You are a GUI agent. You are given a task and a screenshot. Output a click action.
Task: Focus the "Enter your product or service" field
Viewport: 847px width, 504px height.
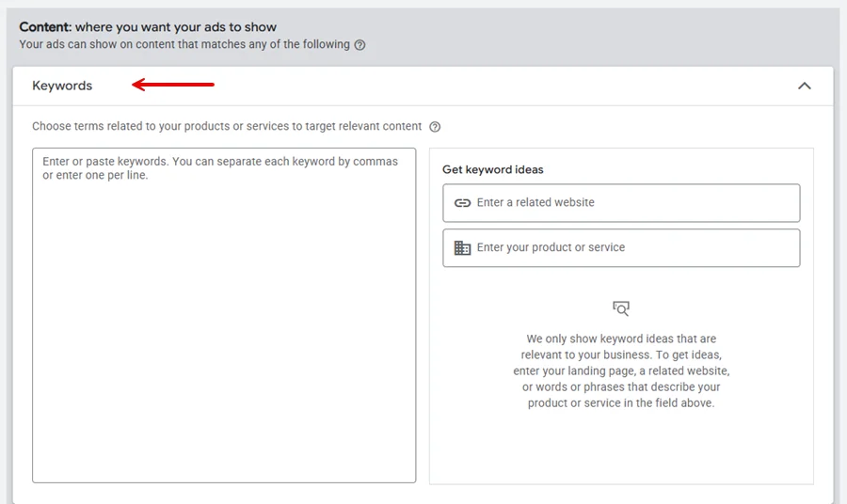pos(631,248)
